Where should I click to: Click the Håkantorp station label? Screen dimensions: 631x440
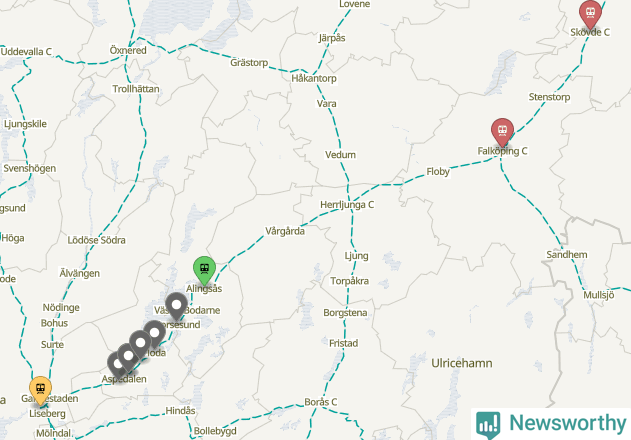click(314, 78)
